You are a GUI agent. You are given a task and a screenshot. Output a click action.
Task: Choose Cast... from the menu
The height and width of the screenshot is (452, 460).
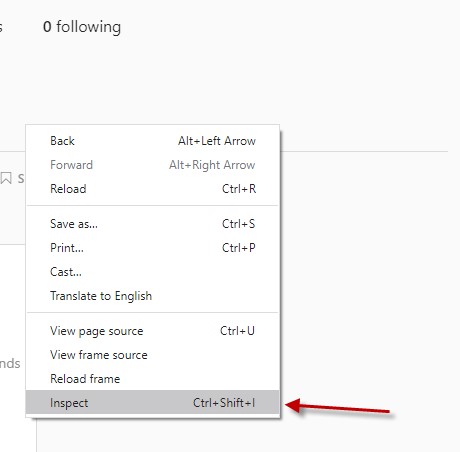point(152,272)
